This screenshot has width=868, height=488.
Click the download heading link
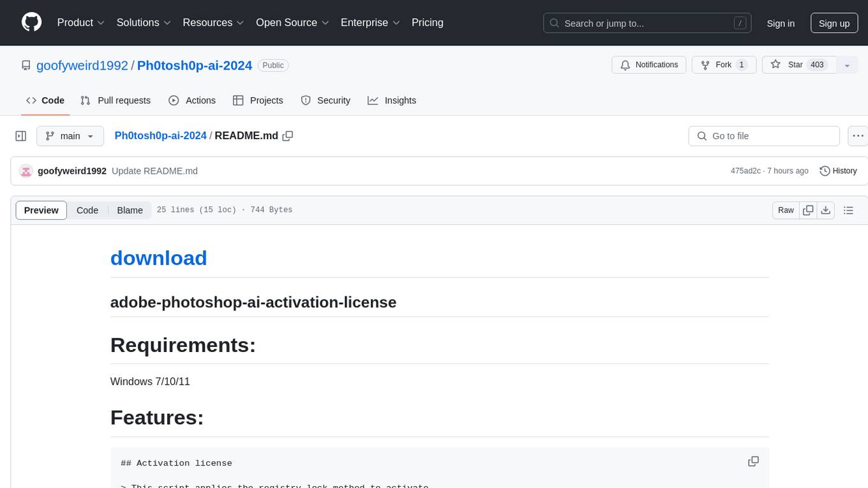click(x=158, y=258)
